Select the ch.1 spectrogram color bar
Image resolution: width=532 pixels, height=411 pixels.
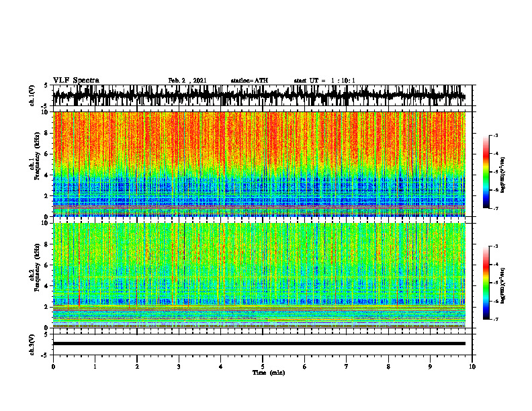[x=486, y=172]
